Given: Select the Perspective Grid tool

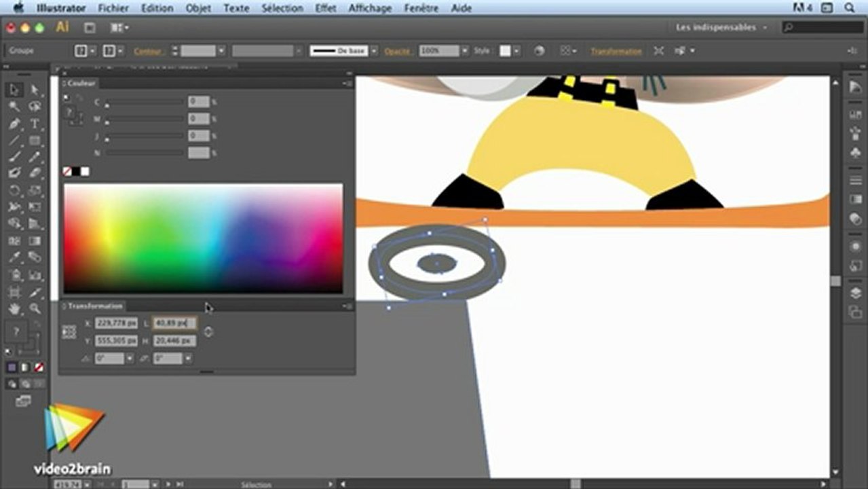Looking at the screenshot, I should 35,223.
